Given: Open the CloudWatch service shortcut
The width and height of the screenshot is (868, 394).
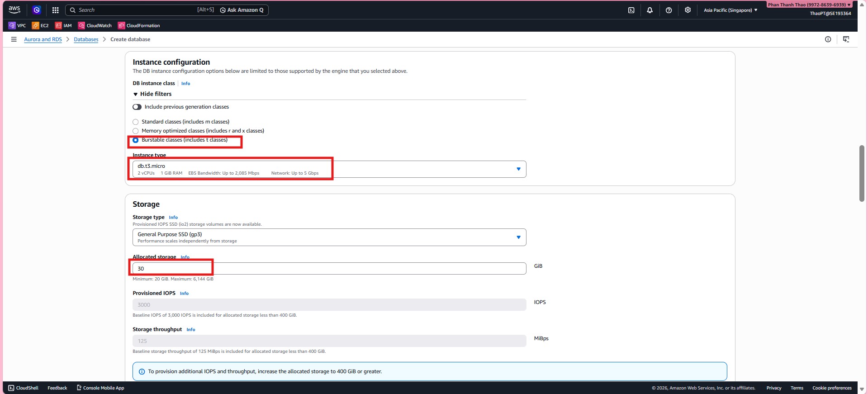Looking at the screenshot, I should 95,25.
